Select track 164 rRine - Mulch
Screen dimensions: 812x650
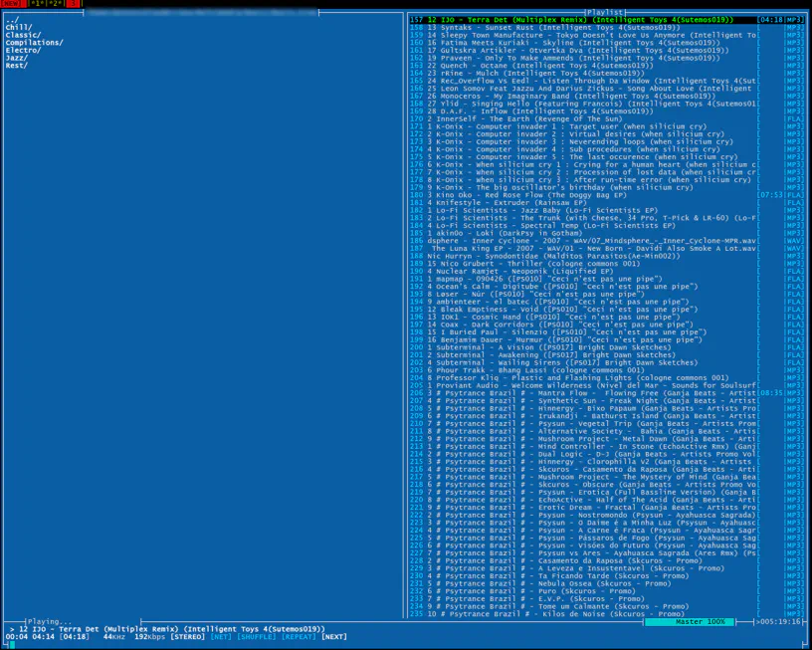pyautogui.click(x=607, y=73)
